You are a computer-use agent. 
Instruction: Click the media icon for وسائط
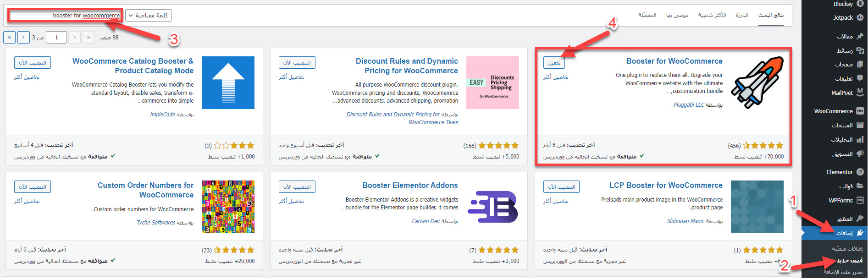coord(860,50)
